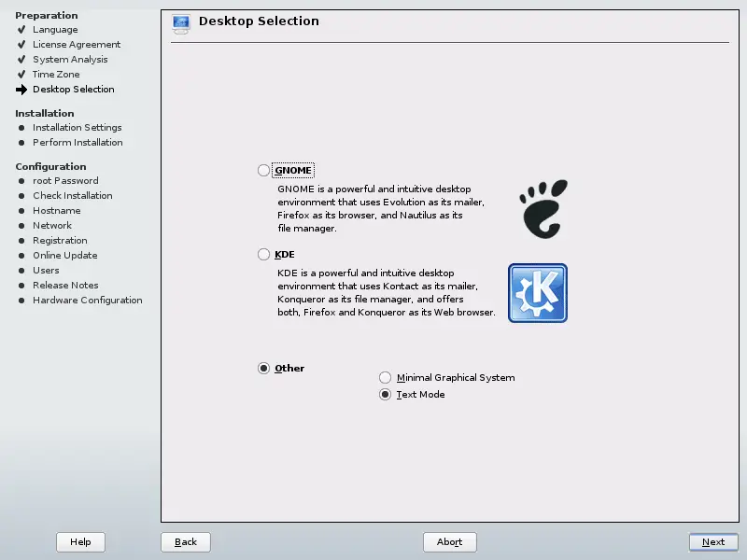The height and width of the screenshot is (560, 747).
Task: Choose the Text Mode option
Action: coord(385,394)
